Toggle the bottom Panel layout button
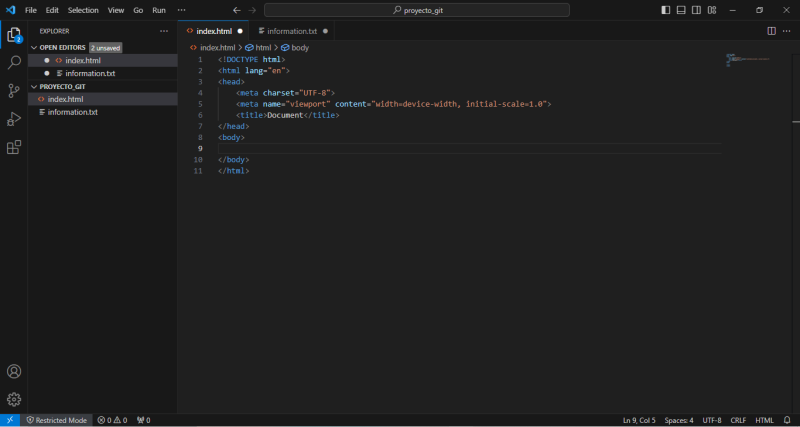The width and height of the screenshot is (800, 427). tap(681, 10)
